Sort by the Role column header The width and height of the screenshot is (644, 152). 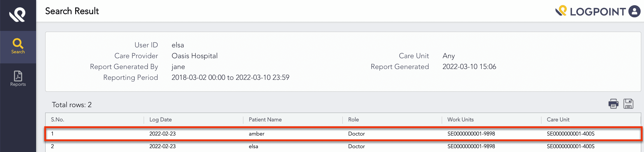(353, 120)
